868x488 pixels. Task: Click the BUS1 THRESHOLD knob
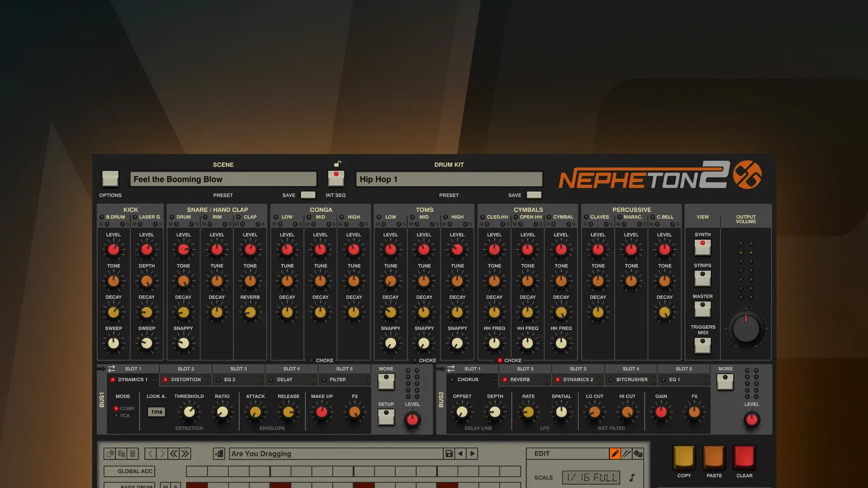(x=189, y=412)
